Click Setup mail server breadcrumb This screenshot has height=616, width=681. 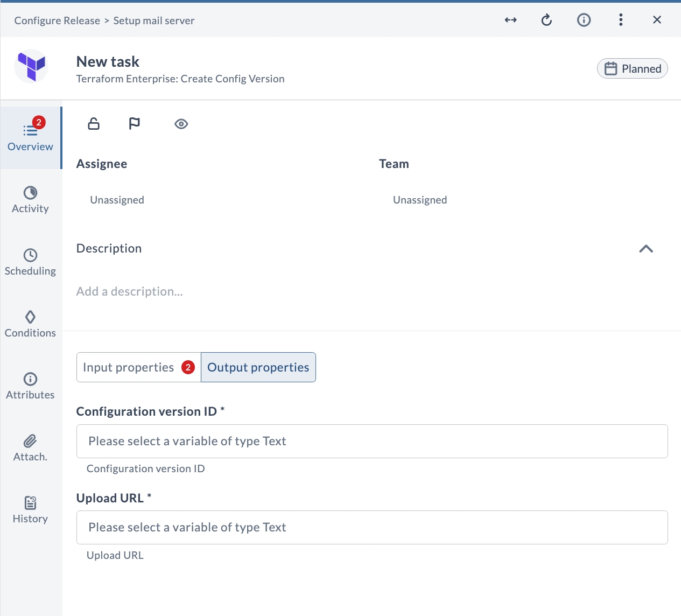(154, 20)
